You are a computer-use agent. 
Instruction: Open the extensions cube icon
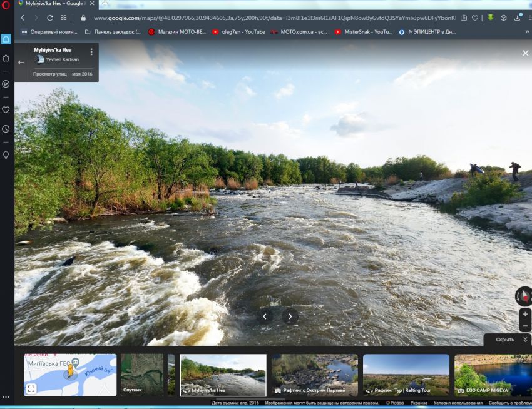tap(503, 18)
